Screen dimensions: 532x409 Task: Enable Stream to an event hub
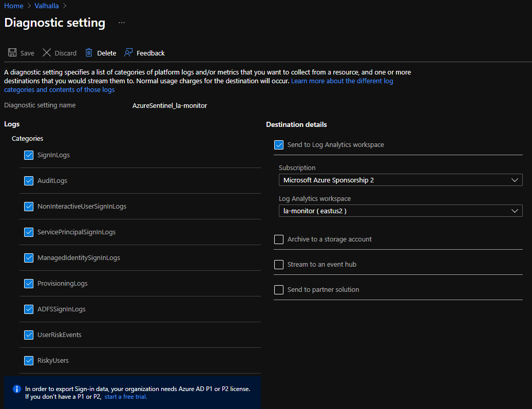[x=279, y=264]
